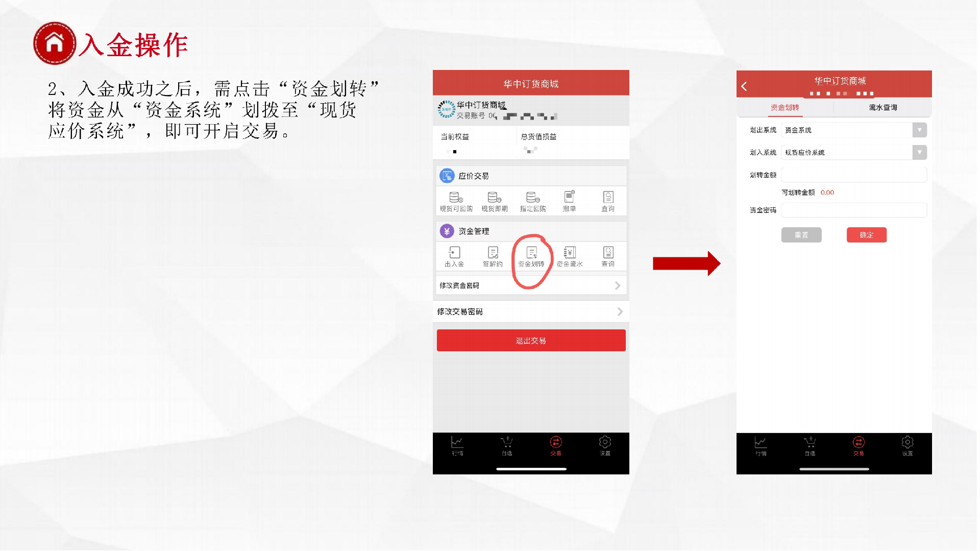The width and height of the screenshot is (980, 551).
Task: Tap 设置 in the left phone's bottom bar
Action: point(605,446)
